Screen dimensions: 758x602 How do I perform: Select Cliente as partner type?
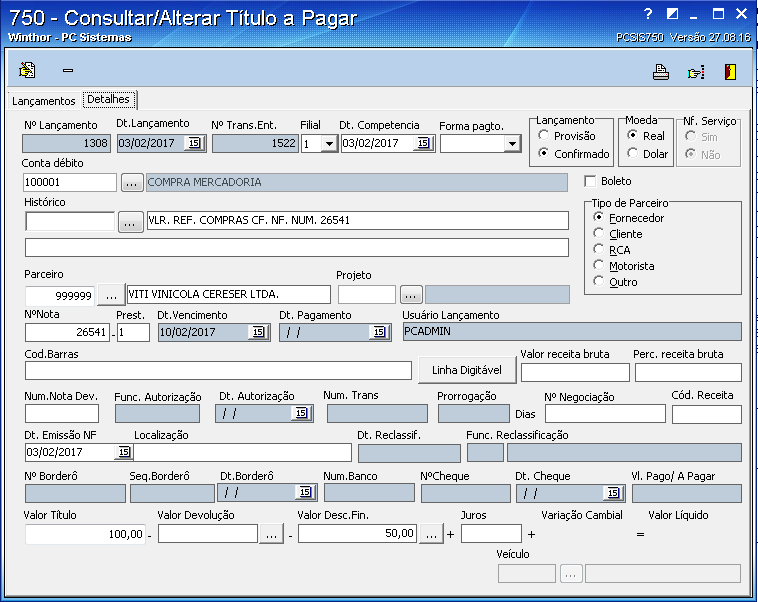[598, 233]
